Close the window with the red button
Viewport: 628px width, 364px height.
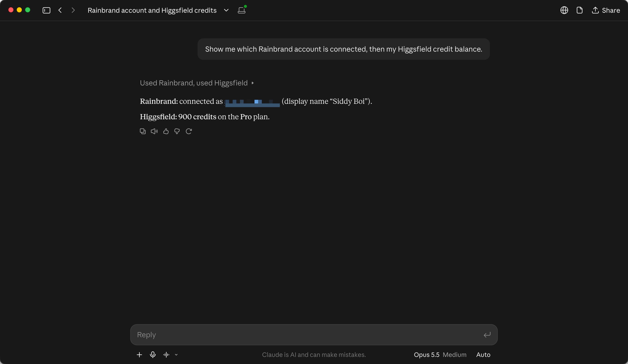(11, 10)
